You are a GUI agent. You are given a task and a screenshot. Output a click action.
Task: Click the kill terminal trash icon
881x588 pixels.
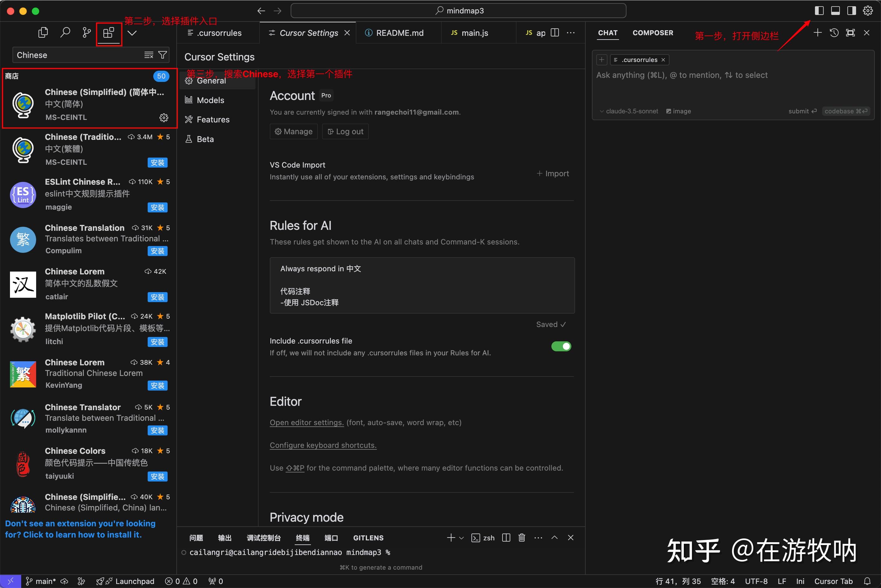[x=521, y=538]
